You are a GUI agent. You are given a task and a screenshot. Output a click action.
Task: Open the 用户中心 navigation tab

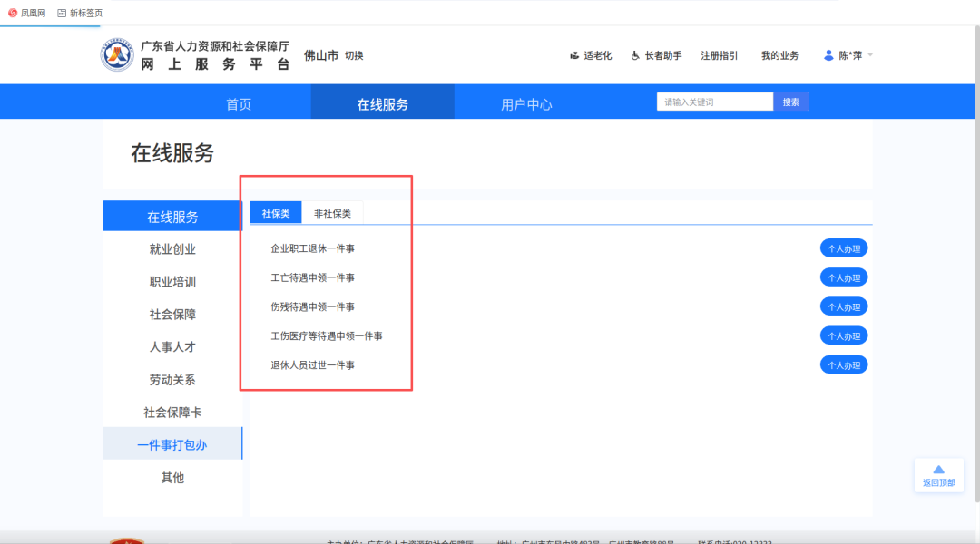(526, 103)
